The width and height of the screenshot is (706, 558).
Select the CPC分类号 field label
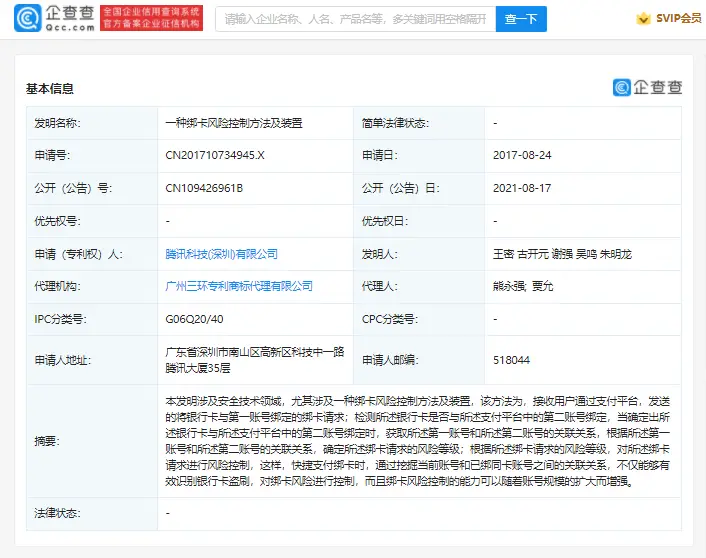click(389, 319)
